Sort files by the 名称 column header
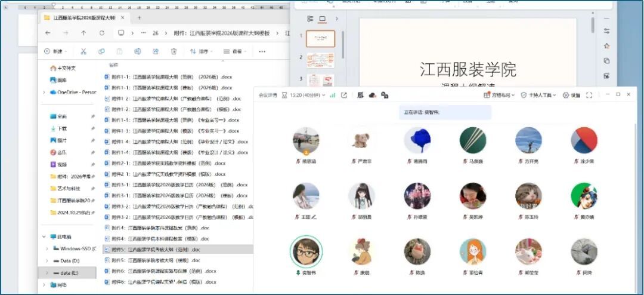644x295 pixels. tap(113, 64)
